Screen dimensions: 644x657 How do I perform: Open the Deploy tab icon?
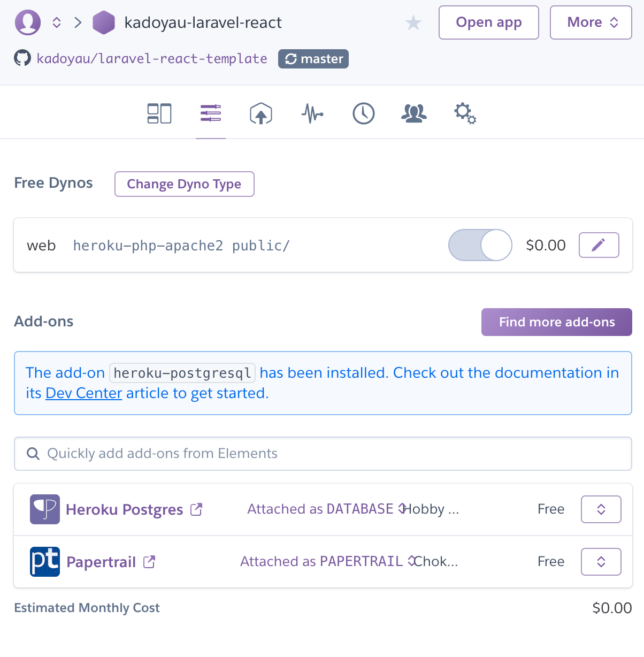[261, 113]
